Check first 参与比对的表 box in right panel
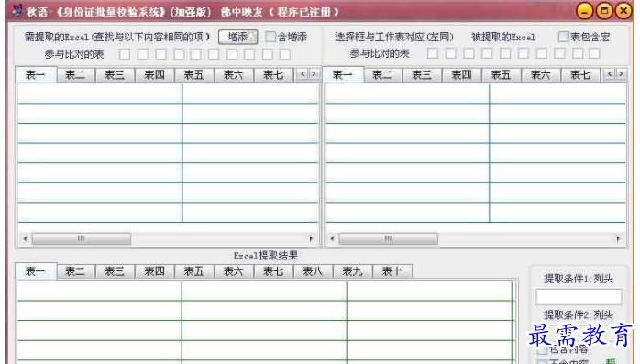 [433, 53]
